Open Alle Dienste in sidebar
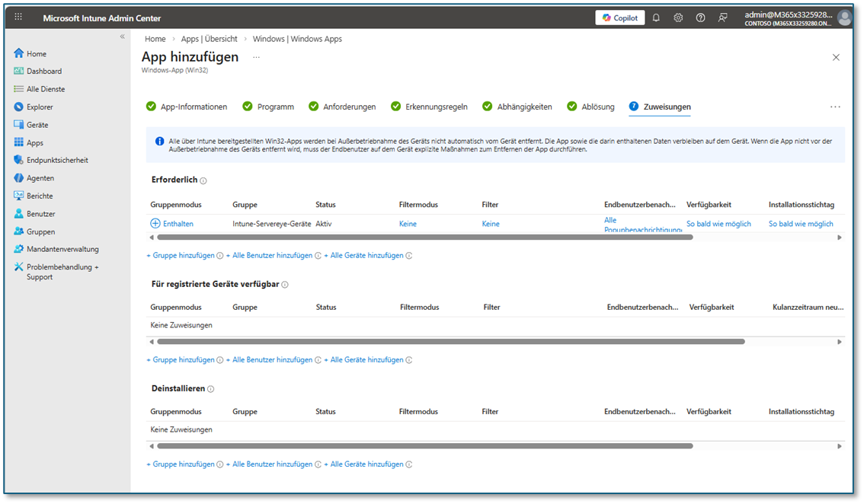Screen dimensions: 864x504 [x=46, y=88]
